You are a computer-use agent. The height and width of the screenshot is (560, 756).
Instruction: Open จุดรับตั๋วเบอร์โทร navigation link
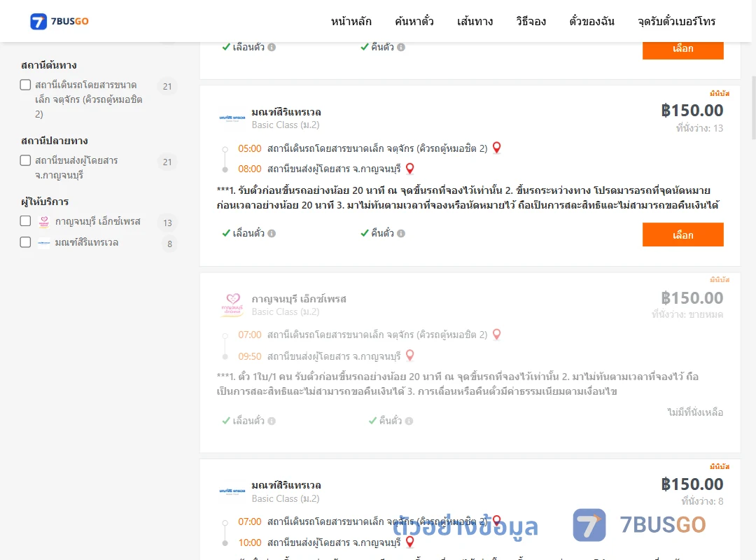676,21
